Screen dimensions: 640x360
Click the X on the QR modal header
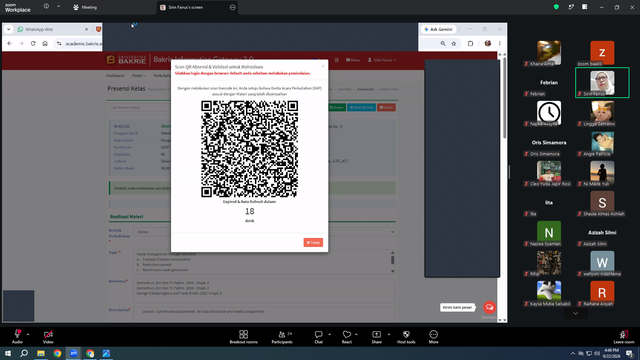pos(323,66)
